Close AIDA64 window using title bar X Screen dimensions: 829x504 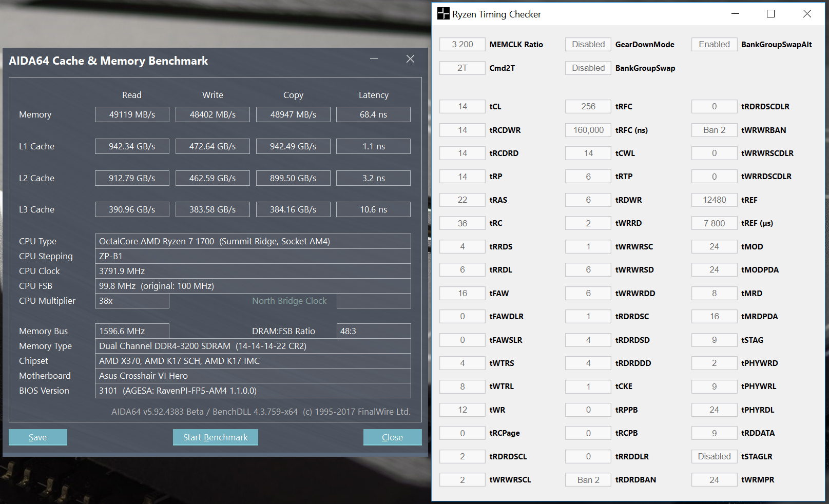(410, 59)
